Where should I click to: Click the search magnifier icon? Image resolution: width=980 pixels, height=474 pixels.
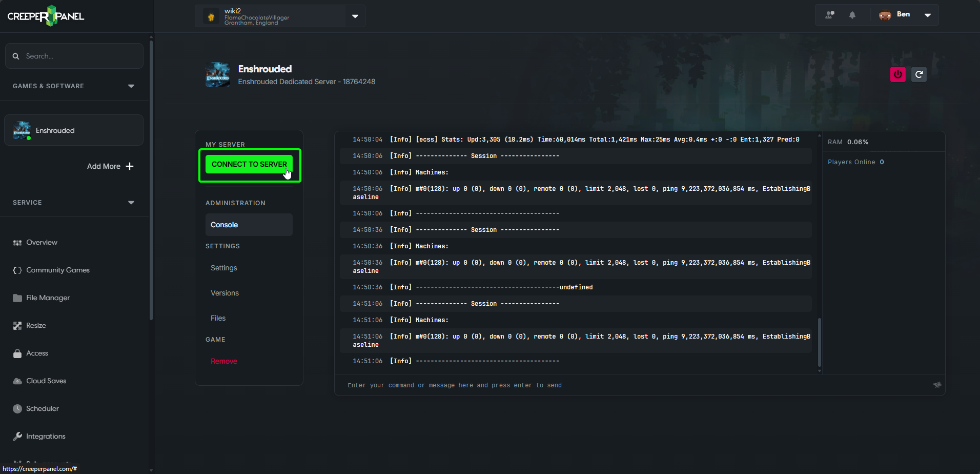click(16, 56)
